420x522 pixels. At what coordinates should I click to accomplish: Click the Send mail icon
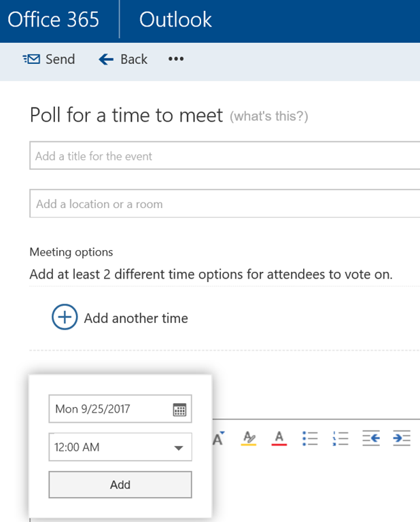pos(31,59)
